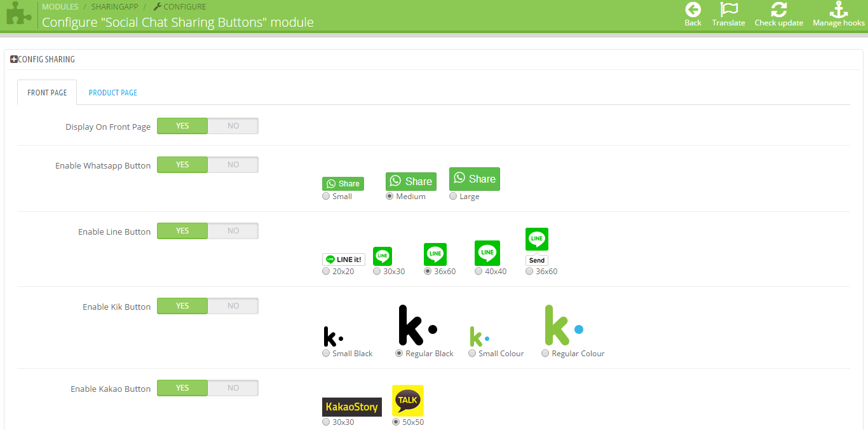Select the Small Colour Kik radio button

pyautogui.click(x=472, y=353)
